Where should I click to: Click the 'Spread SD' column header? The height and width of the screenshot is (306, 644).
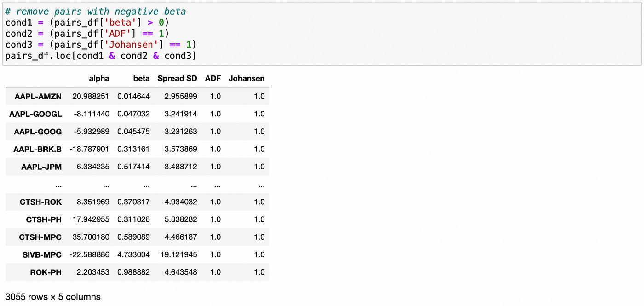click(x=177, y=78)
